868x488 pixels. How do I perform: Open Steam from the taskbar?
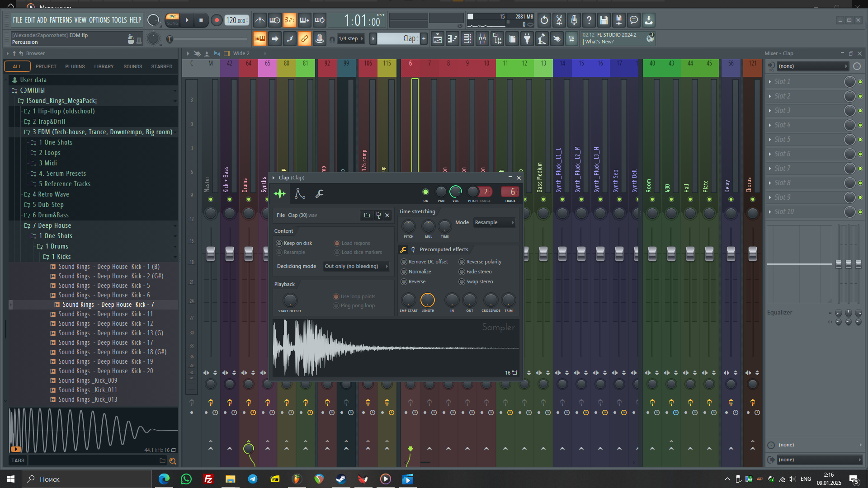point(341,479)
